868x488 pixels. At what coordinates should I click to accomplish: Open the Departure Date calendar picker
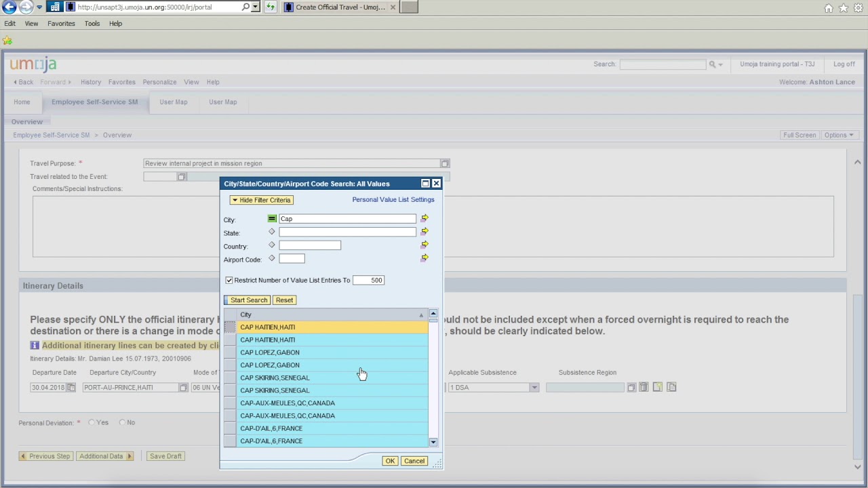click(x=71, y=388)
